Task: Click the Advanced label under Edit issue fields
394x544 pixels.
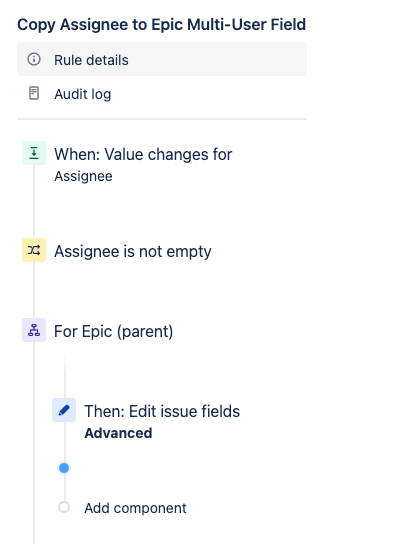Action: pos(118,433)
